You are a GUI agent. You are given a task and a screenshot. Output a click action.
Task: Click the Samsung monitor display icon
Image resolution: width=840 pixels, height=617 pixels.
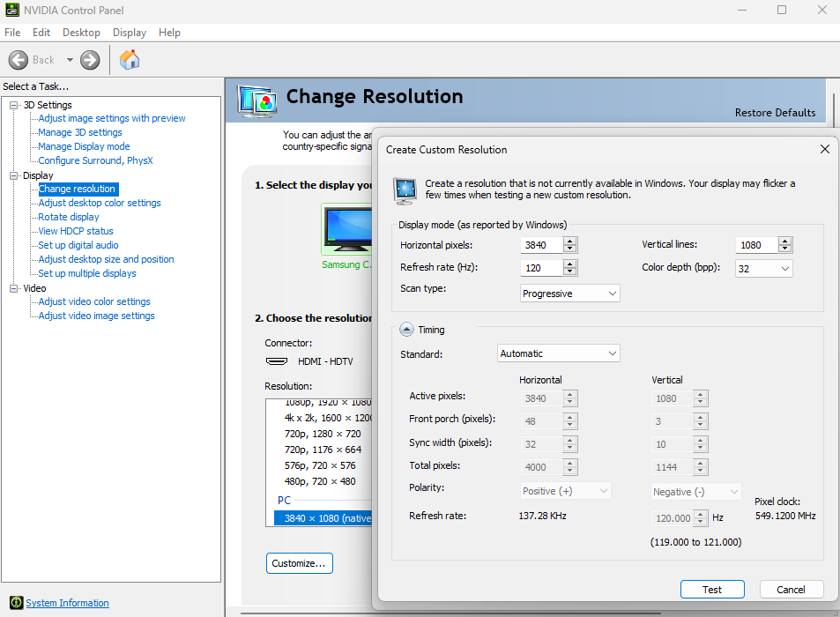point(346,230)
